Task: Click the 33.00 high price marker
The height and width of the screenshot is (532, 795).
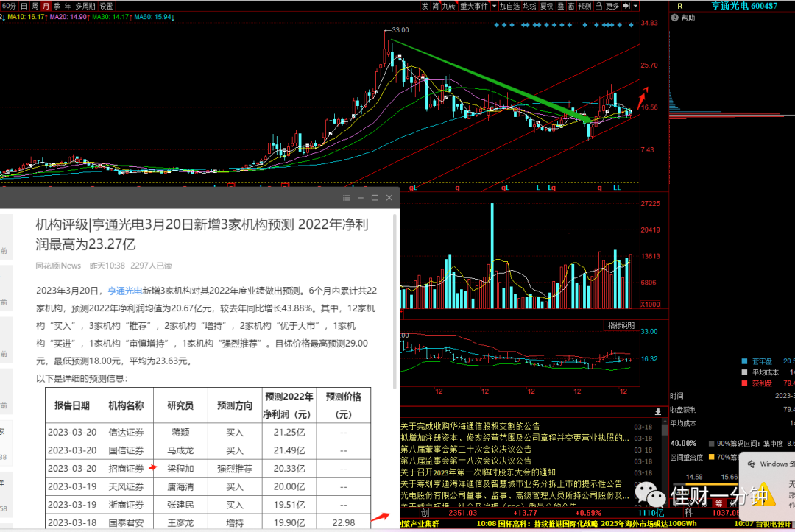Action: coord(400,30)
